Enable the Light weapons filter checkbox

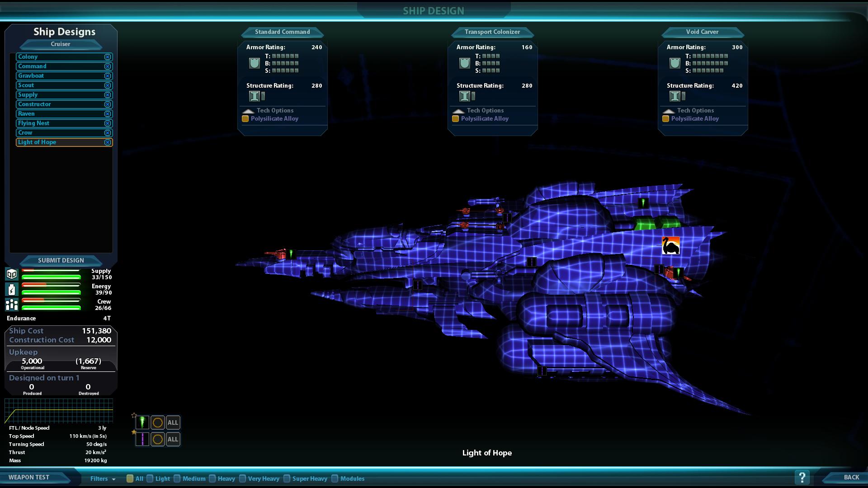click(150, 479)
